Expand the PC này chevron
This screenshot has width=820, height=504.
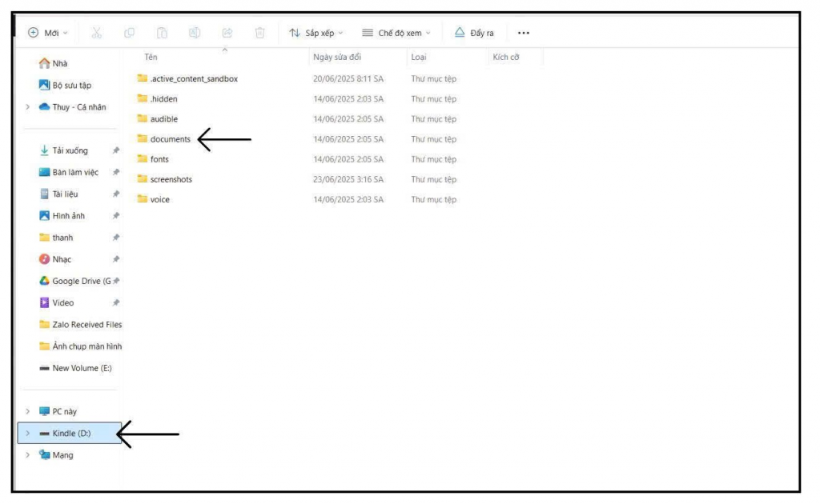coord(28,411)
